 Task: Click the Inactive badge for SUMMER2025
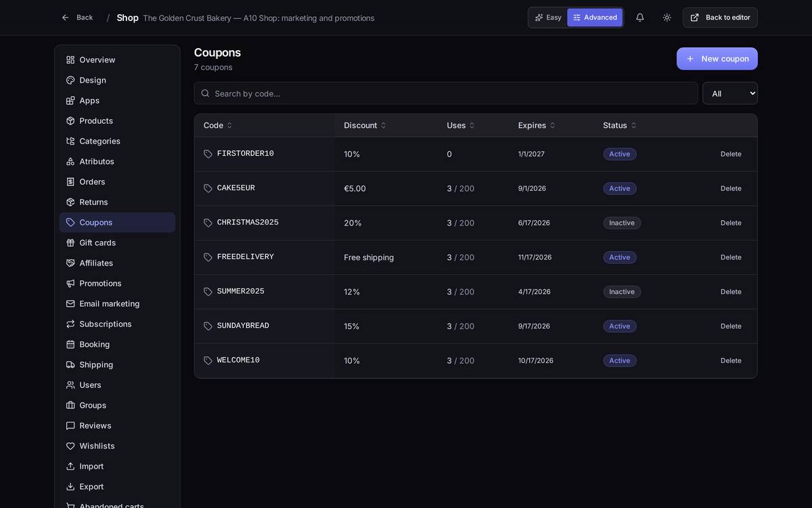622,292
